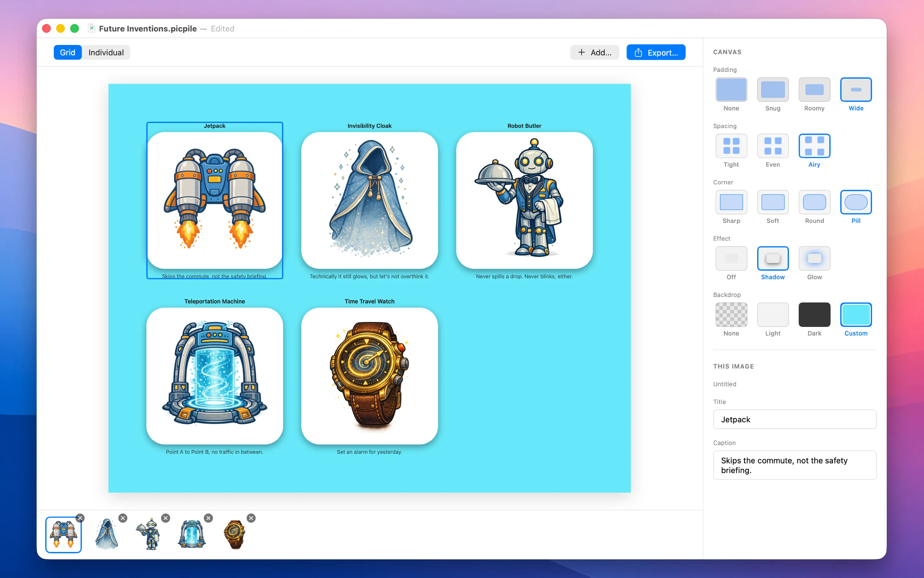This screenshot has width=924, height=578.
Task: Remove the Jetpack thumbnail from strip
Action: click(80, 518)
